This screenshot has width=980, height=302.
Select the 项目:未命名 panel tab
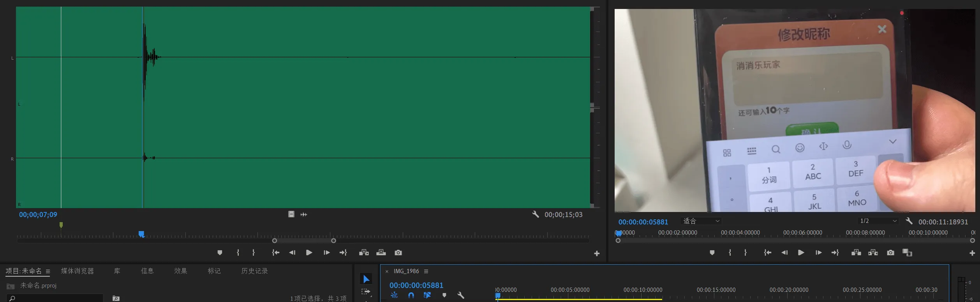click(x=23, y=271)
